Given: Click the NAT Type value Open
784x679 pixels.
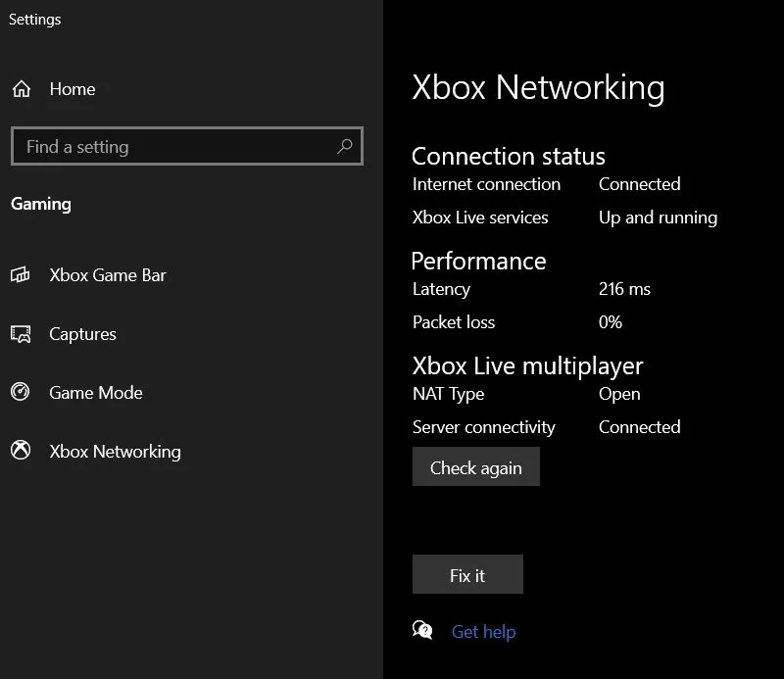Looking at the screenshot, I should click(x=619, y=395).
